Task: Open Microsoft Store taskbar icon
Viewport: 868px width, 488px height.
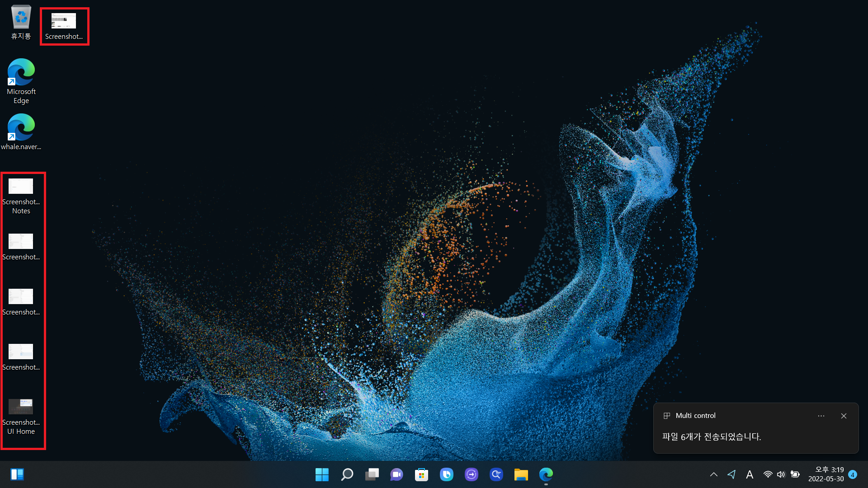Action: click(x=421, y=474)
